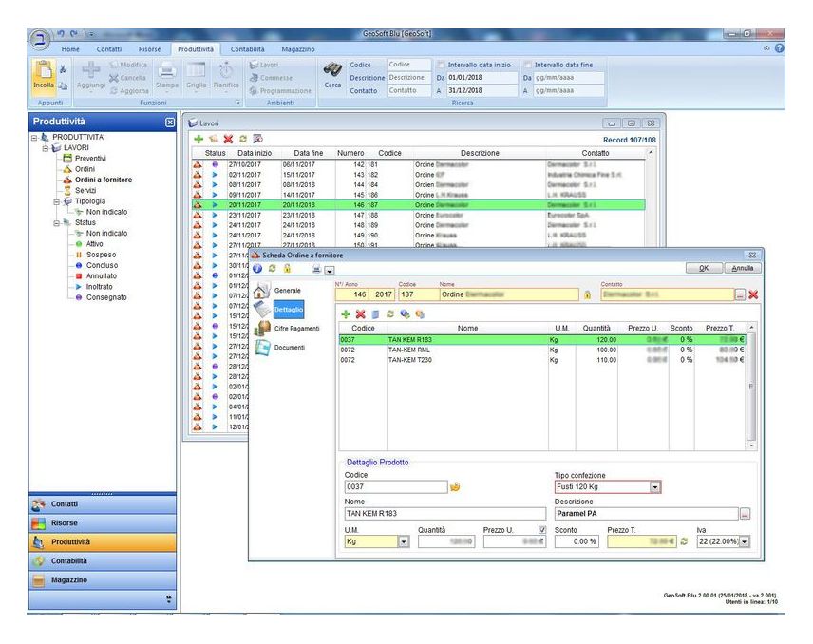813x644 pixels.
Task: Click the vertical scrollbar of the product grid
Action: pyautogui.click(x=750, y=387)
